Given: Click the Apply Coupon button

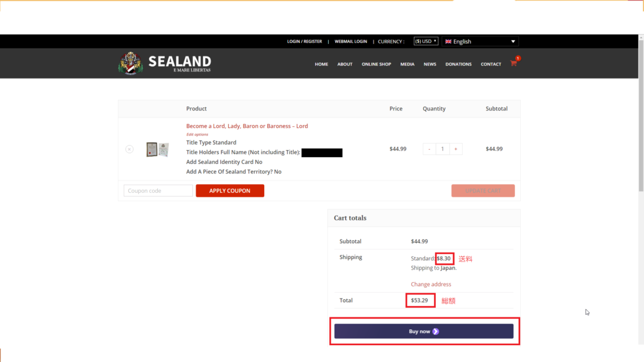Looking at the screenshot, I should coord(230,191).
